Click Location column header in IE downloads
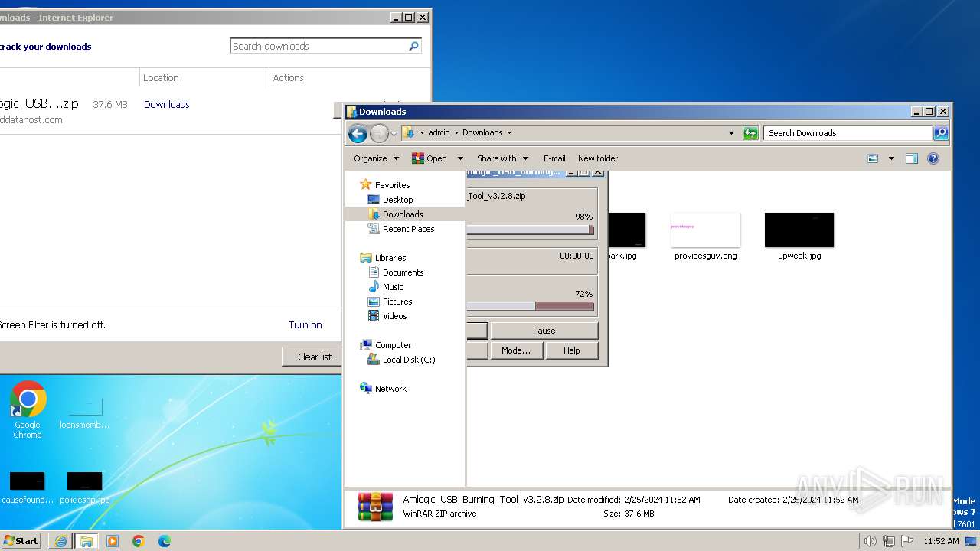Image resolution: width=980 pixels, height=551 pixels. pyautogui.click(x=161, y=77)
